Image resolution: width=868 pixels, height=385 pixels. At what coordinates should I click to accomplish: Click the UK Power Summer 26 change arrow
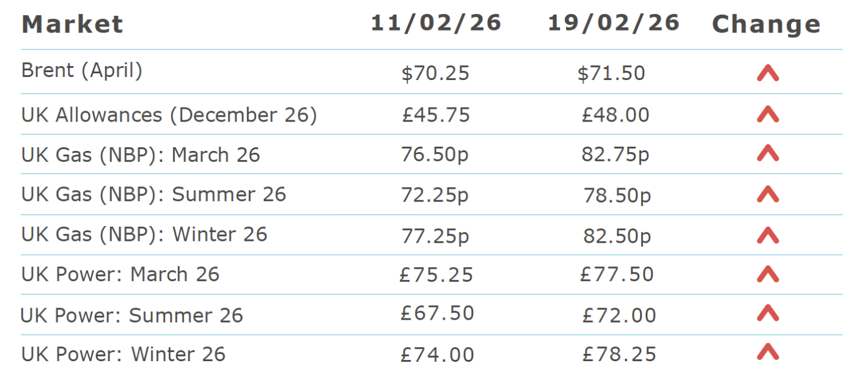pyautogui.click(x=768, y=313)
